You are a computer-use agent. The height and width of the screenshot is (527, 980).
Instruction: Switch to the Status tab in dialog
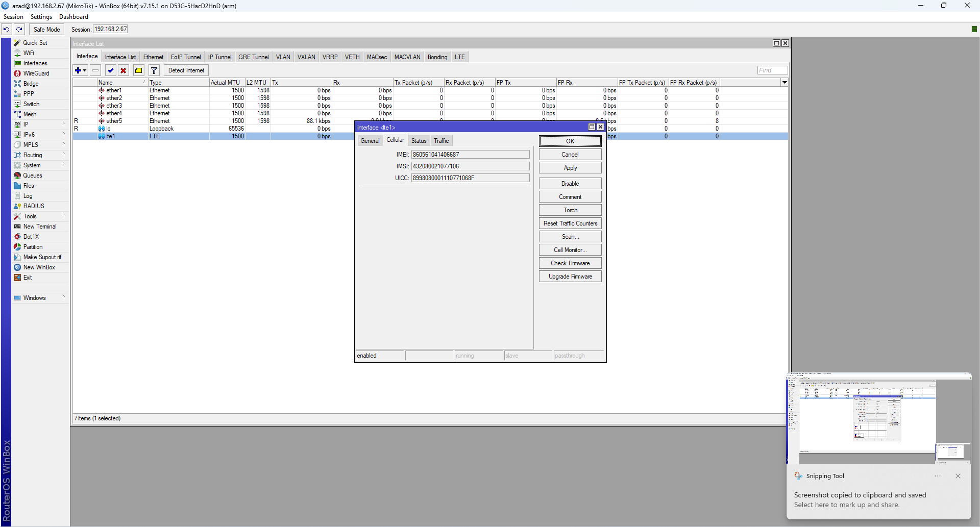click(x=419, y=141)
